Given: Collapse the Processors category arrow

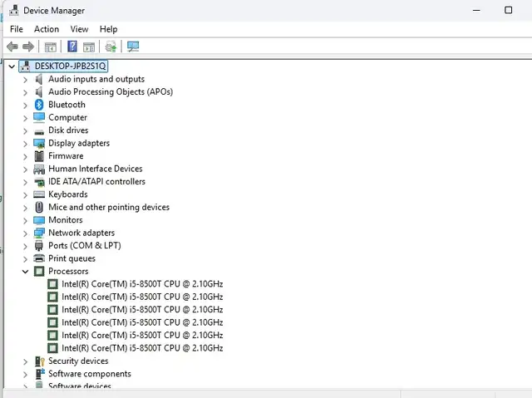Looking at the screenshot, I should click(25, 272).
